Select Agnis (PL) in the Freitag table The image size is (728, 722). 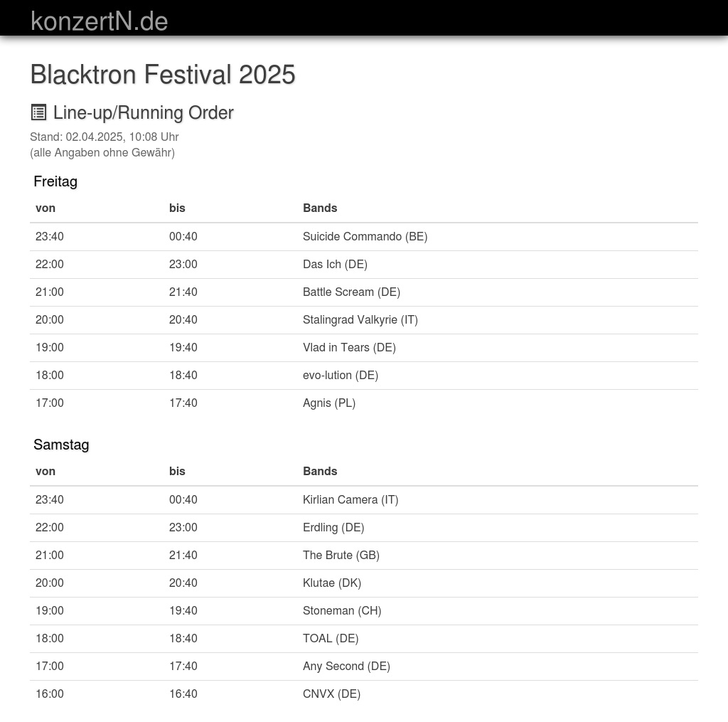(328, 403)
